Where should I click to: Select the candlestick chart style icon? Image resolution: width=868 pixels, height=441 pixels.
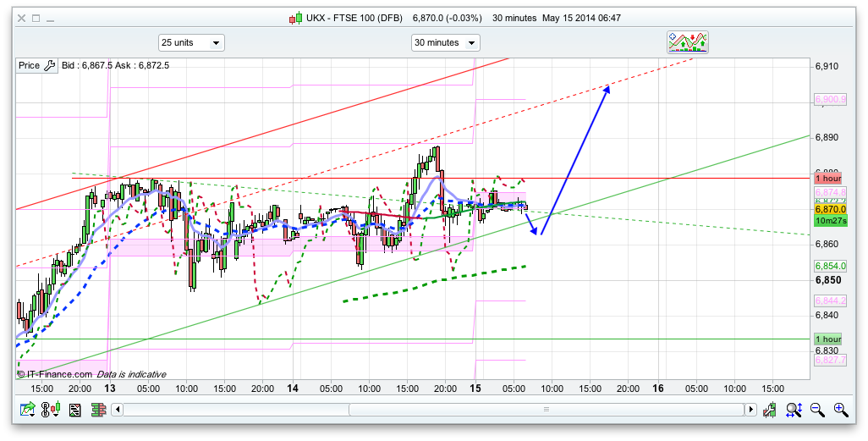click(x=52, y=410)
